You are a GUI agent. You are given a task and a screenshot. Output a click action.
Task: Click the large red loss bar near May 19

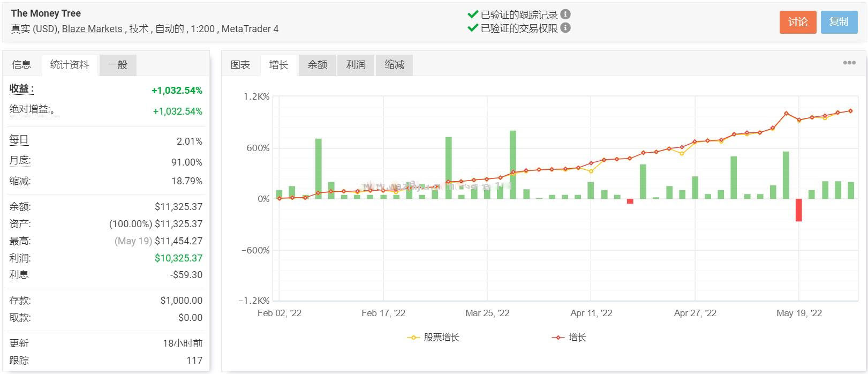click(x=798, y=210)
